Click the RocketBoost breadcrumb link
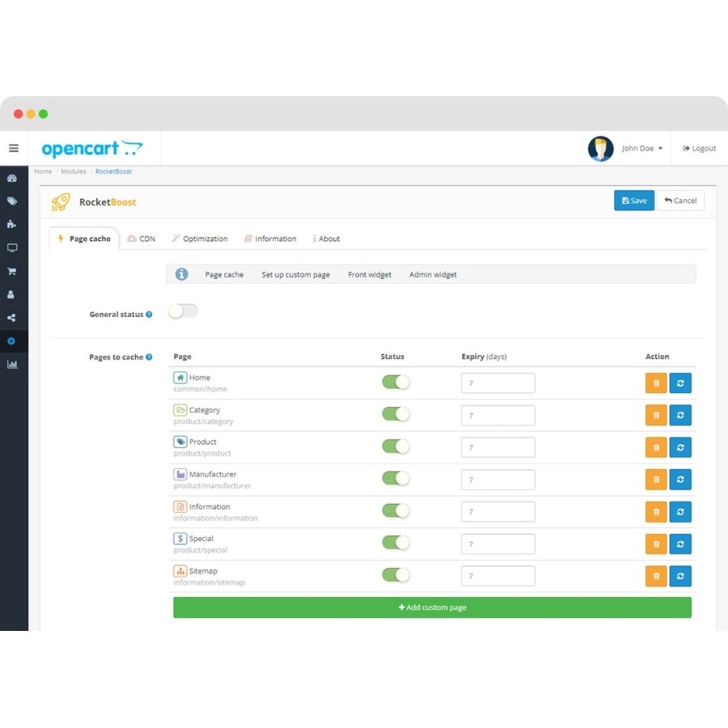Viewport: 728px width, 728px height. 114,171
